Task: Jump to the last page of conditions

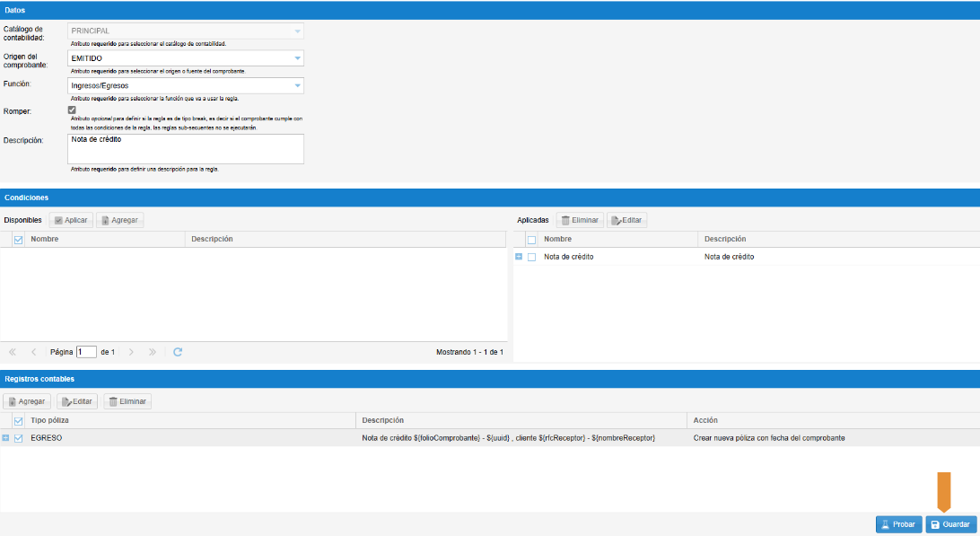Action: 153,352
